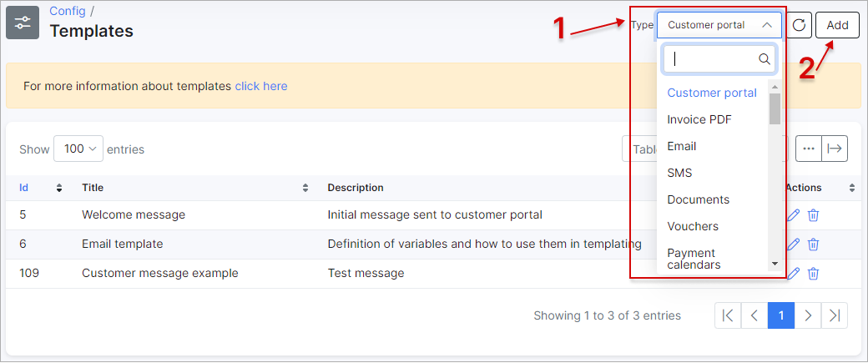
Task: Click trash icon for Email template
Action: point(813,245)
